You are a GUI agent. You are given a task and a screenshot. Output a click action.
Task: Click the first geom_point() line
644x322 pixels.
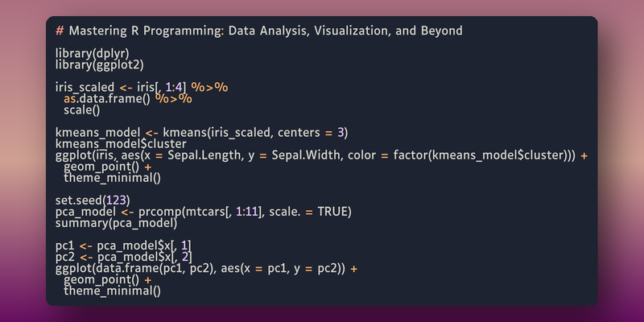(107, 167)
